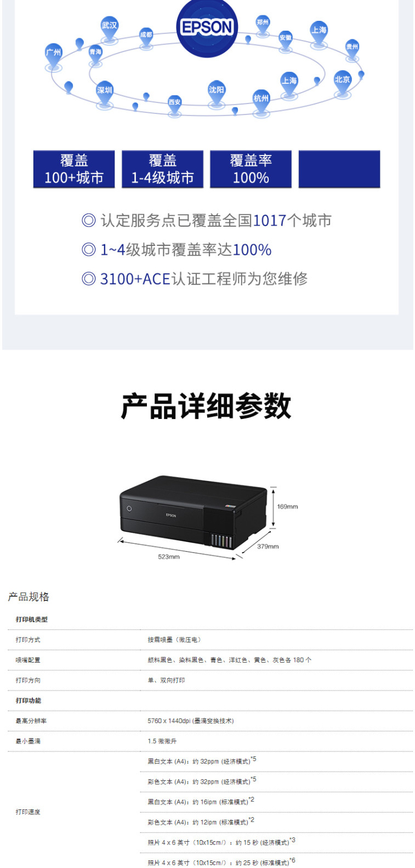Click the empty blue box
This screenshot has height=868, width=415.
(339, 169)
